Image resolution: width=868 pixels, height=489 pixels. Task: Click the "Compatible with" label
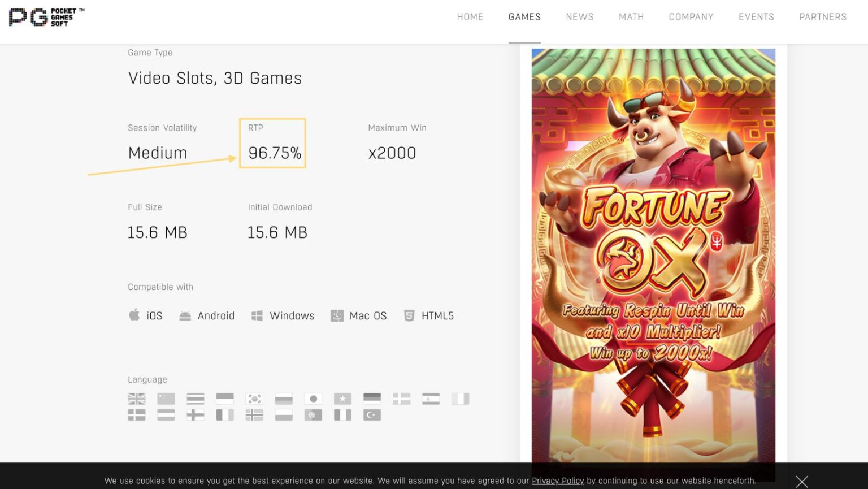(x=160, y=287)
